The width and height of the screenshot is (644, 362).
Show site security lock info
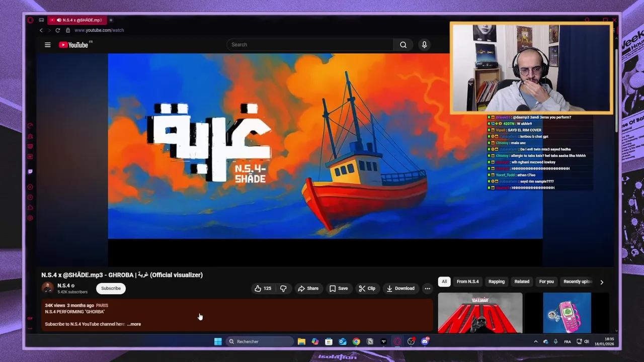click(68, 30)
